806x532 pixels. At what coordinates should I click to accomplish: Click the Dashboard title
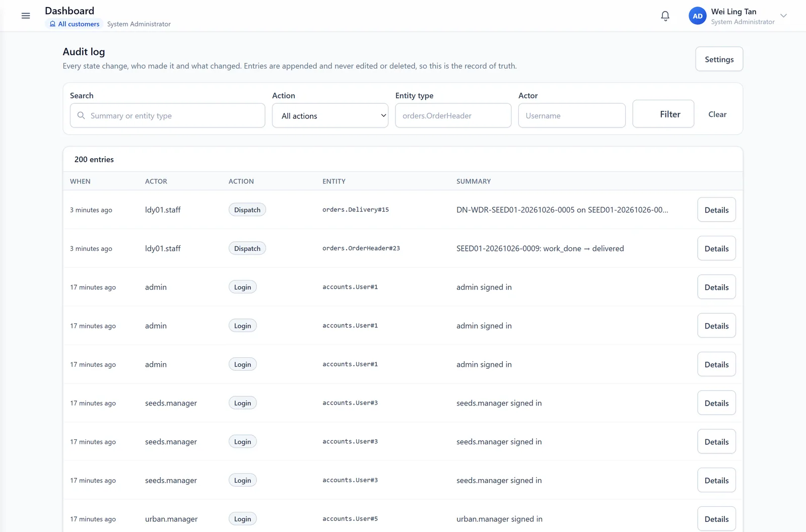click(70, 11)
